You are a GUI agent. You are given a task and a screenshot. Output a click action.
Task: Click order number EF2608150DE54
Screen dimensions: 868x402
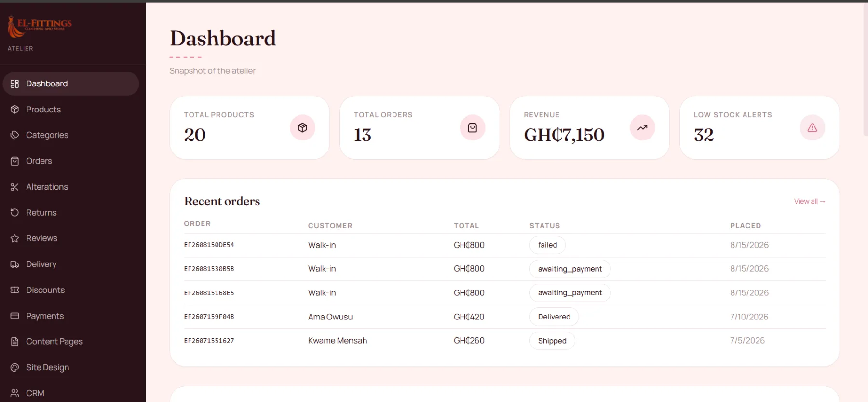point(209,245)
